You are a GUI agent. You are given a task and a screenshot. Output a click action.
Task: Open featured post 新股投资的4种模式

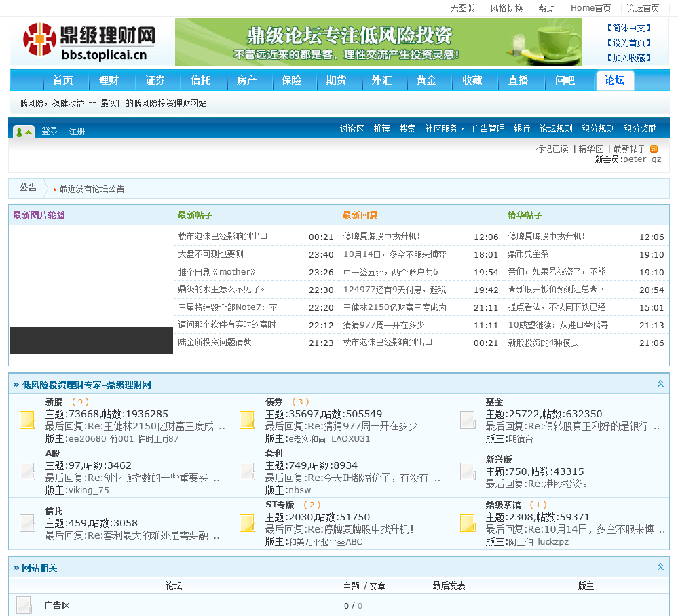coord(543,343)
